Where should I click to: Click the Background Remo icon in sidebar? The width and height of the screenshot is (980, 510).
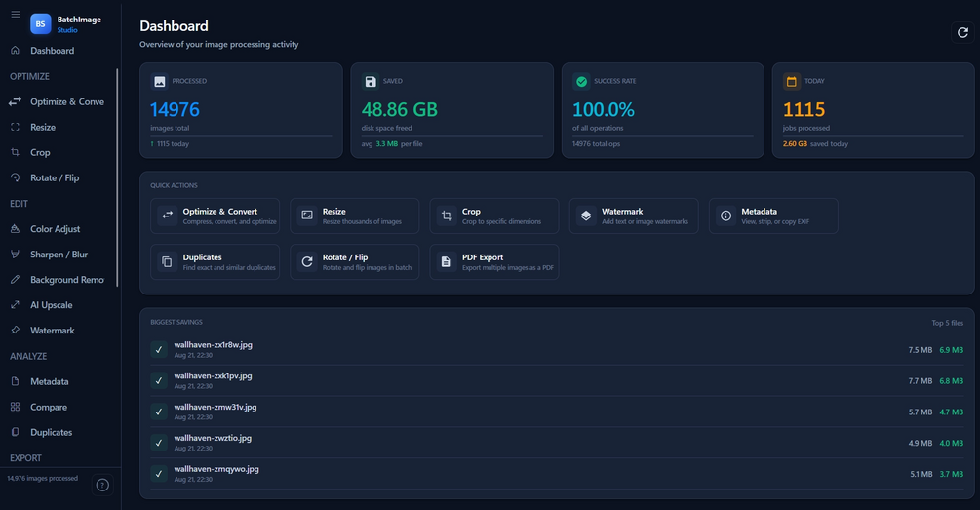(15, 279)
